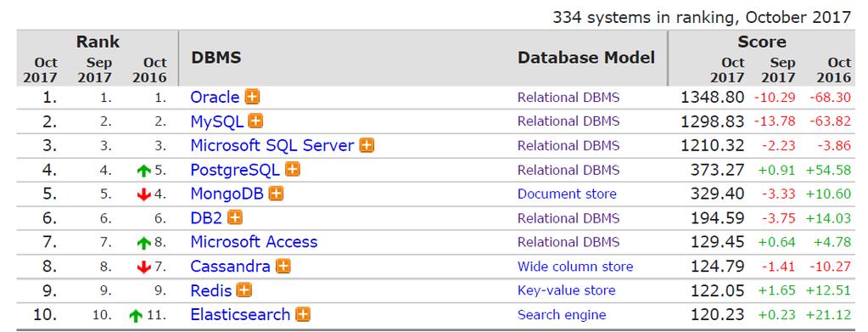Open the Search engine model link

click(562, 315)
